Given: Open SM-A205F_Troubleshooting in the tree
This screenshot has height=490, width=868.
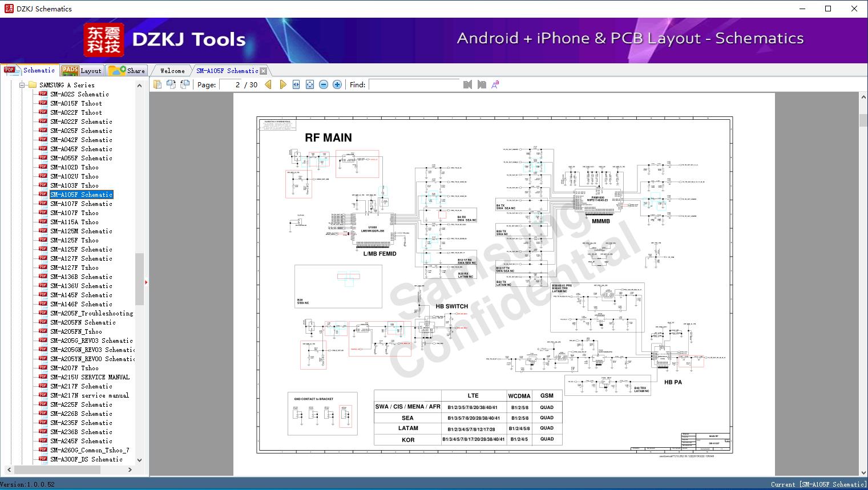Looking at the screenshot, I should click(91, 313).
